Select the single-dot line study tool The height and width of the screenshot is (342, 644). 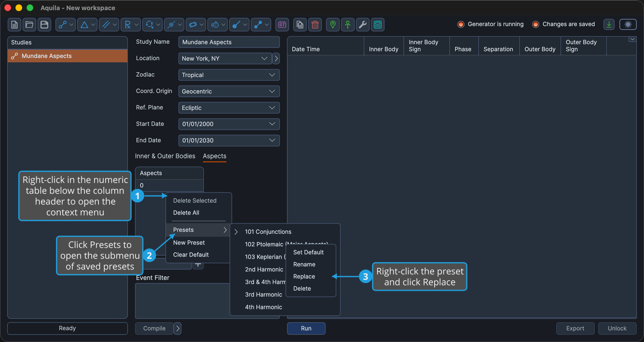[239, 25]
